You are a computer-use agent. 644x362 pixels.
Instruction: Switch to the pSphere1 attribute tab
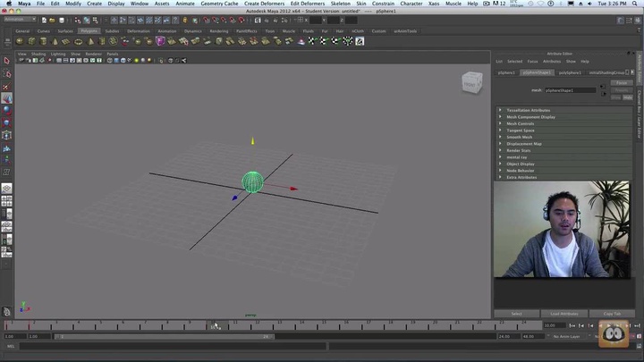(x=506, y=72)
